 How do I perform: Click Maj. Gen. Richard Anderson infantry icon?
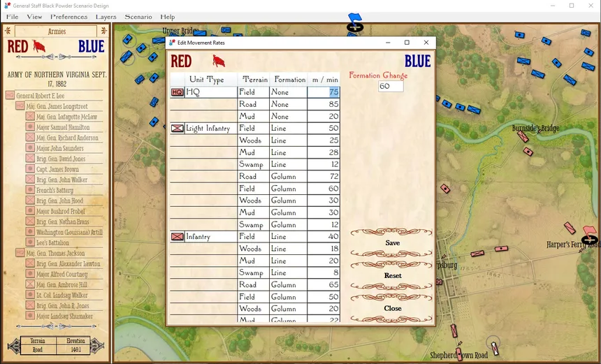tap(30, 137)
